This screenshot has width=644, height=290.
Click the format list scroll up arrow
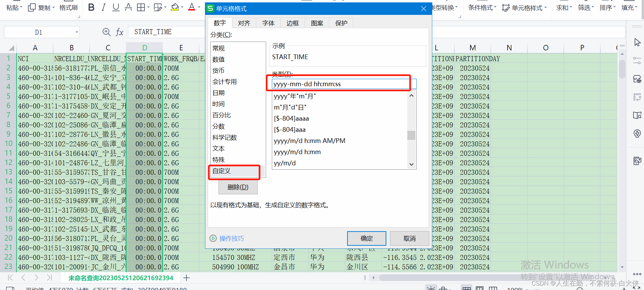click(x=411, y=96)
